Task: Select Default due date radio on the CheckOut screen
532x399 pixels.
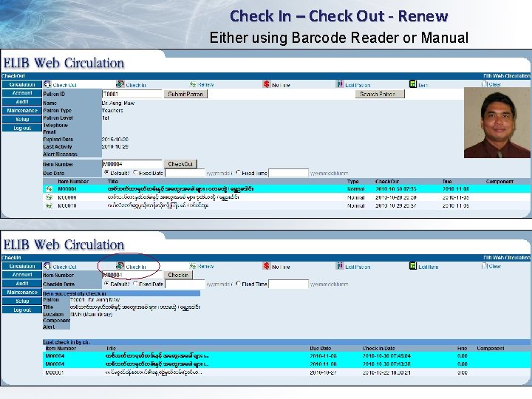Action: click(x=106, y=172)
